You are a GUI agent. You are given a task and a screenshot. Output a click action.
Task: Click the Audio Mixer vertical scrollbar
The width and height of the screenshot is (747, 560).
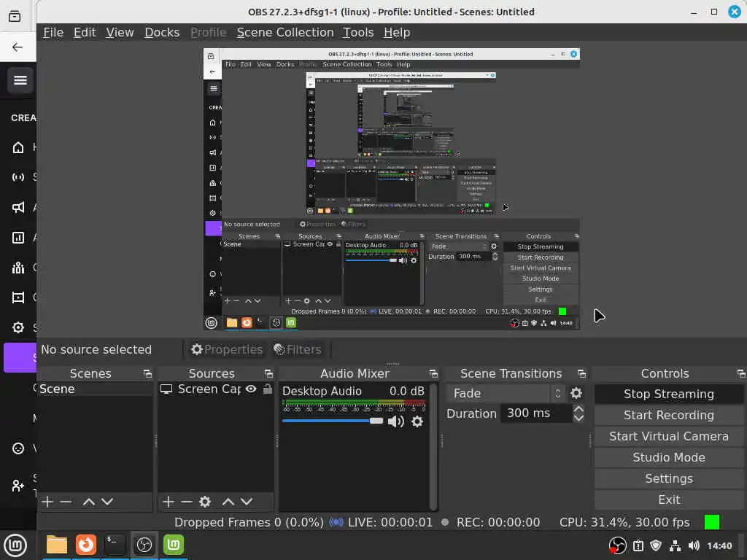pos(433,447)
